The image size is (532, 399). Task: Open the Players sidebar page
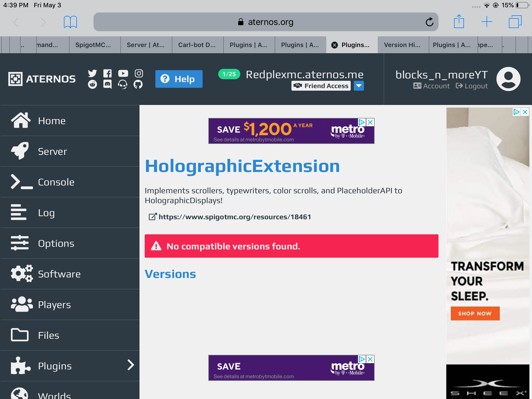pos(70,304)
